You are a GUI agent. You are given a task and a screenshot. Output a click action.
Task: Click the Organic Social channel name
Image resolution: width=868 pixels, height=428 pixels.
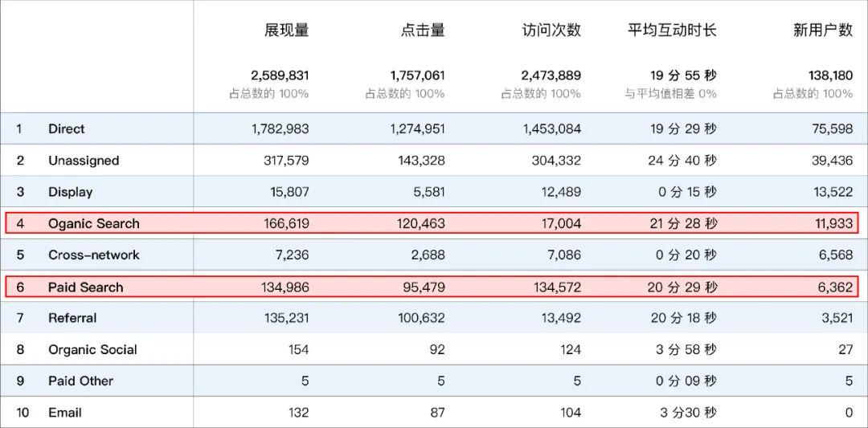(92, 349)
